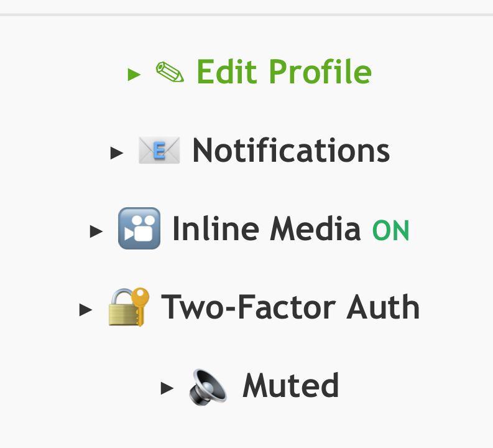Click the pencil icon beside Edit Profile
Screen dimensions: 493x448
(x=170, y=73)
